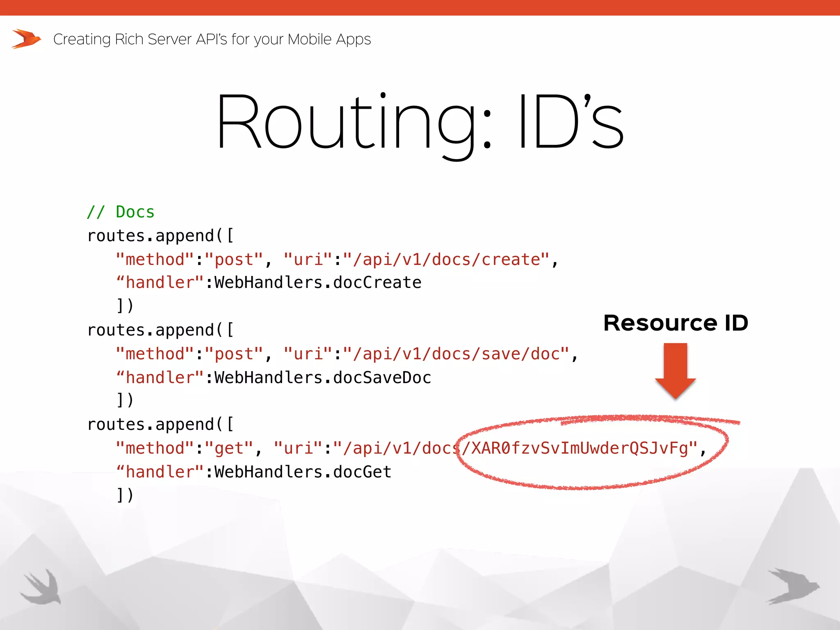This screenshot has width=840, height=630.
Task: Click the "method":"get" text
Action: pos(185,448)
